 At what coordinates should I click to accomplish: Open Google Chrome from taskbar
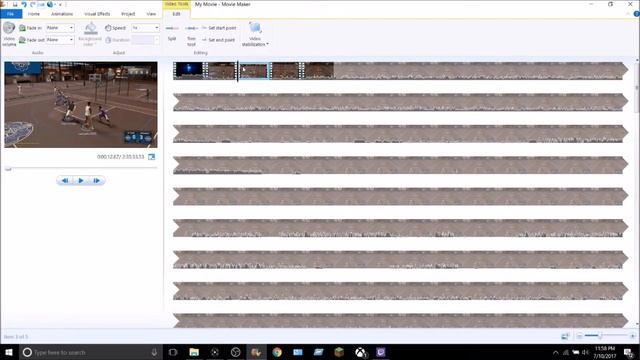[x=277, y=352]
